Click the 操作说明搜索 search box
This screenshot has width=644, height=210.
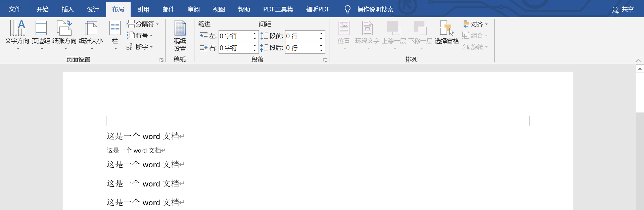click(375, 9)
